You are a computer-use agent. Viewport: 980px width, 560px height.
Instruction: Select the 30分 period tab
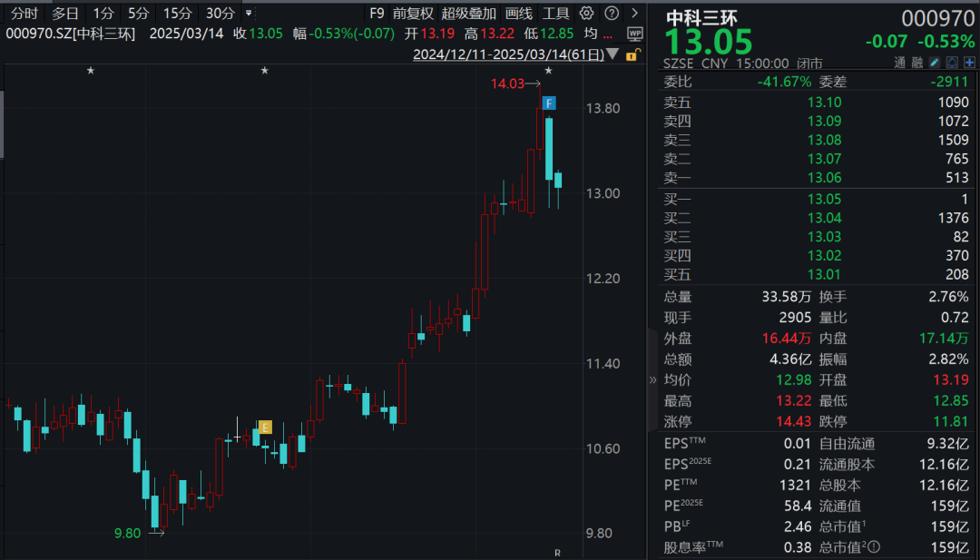[220, 13]
